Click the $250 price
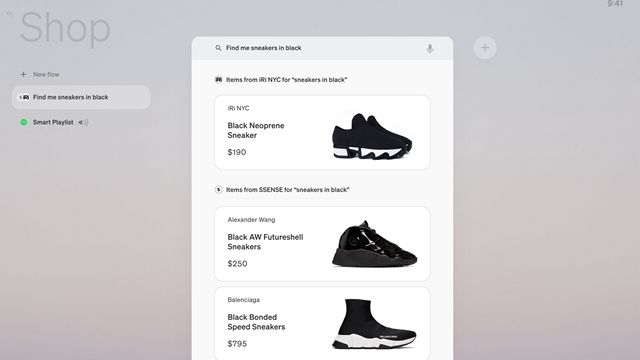Viewport: 640px width, 360px height. [x=237, y=264]
